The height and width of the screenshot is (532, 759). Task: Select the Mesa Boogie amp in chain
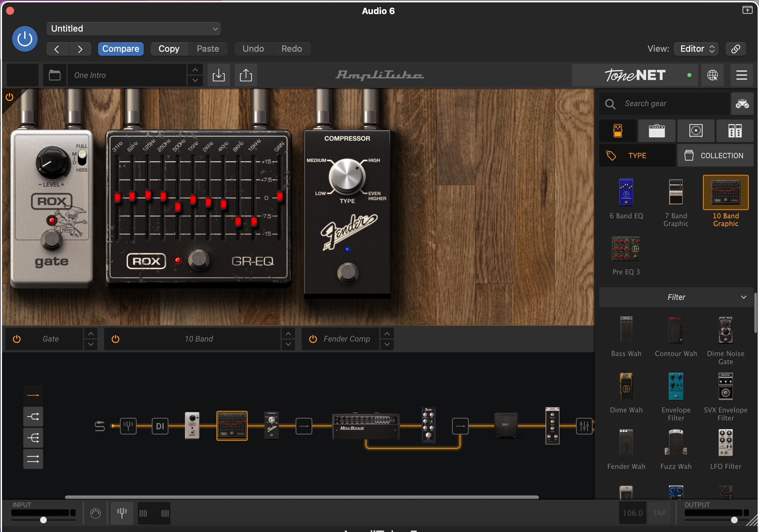[x=366, y=426]
